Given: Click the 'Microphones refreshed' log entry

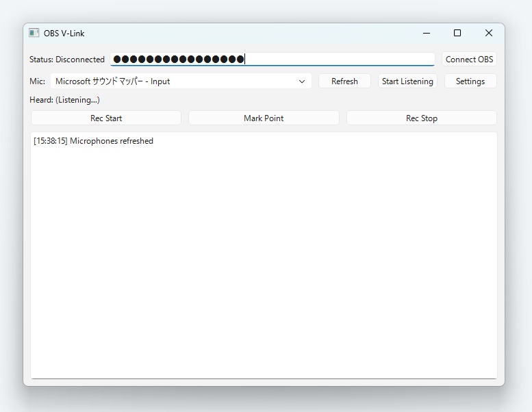Looking at the screenshot, I should point(93,141).
